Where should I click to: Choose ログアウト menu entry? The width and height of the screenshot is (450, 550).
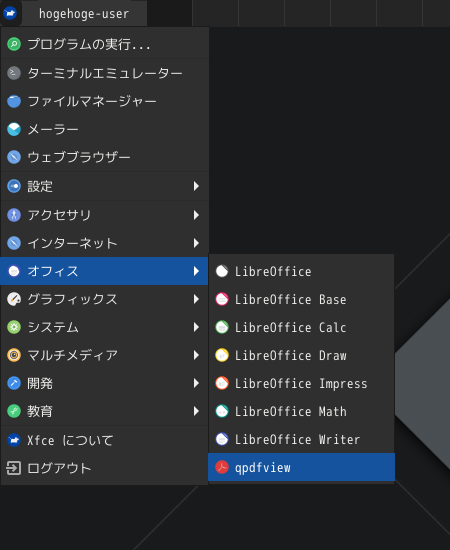tap(105, 468)
